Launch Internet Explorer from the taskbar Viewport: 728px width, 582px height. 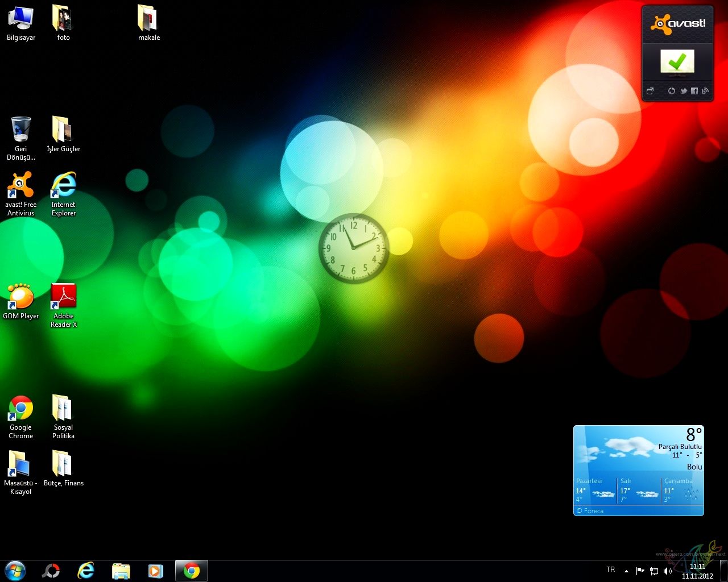pyautogui.click(x=86, y=571)
